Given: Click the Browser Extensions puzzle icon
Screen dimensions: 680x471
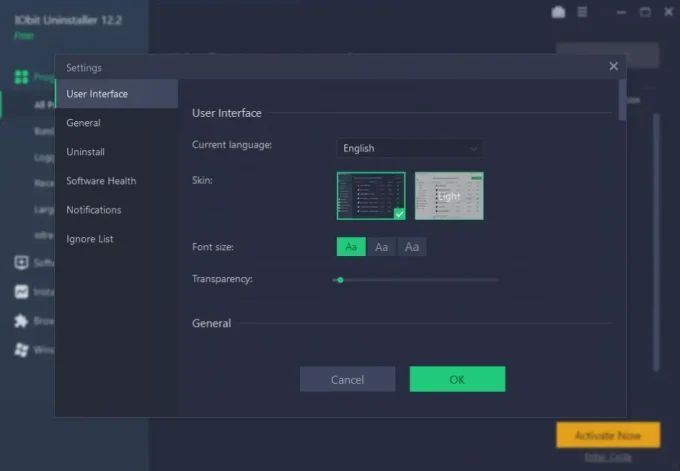Looking at the screenshot, I should click(x=21, y=321).
